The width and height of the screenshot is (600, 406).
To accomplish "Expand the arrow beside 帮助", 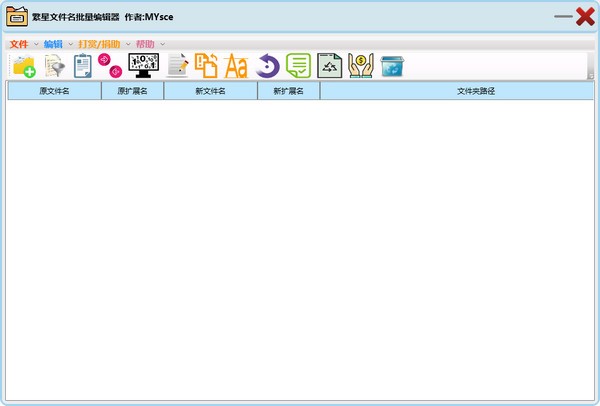I will coord(163,44).
